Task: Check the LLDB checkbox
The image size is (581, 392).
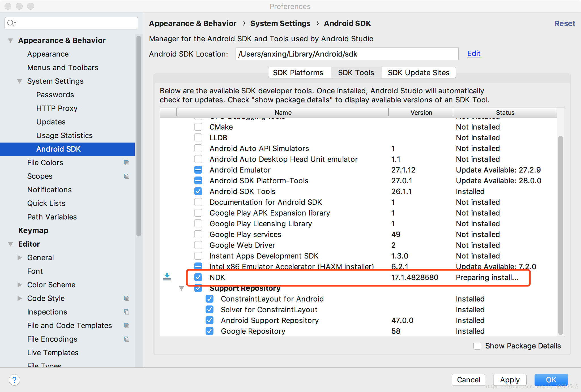Action: coord(198,138)
